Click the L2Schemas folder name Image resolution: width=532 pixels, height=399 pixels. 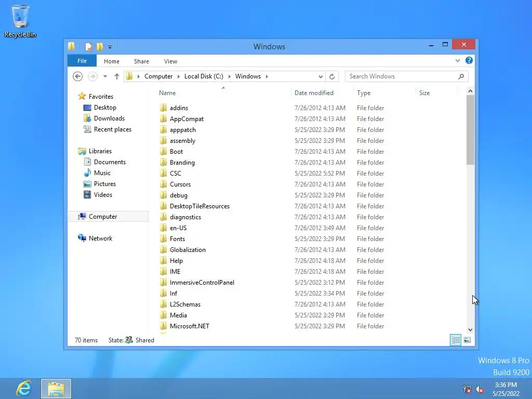click(185, 304)
